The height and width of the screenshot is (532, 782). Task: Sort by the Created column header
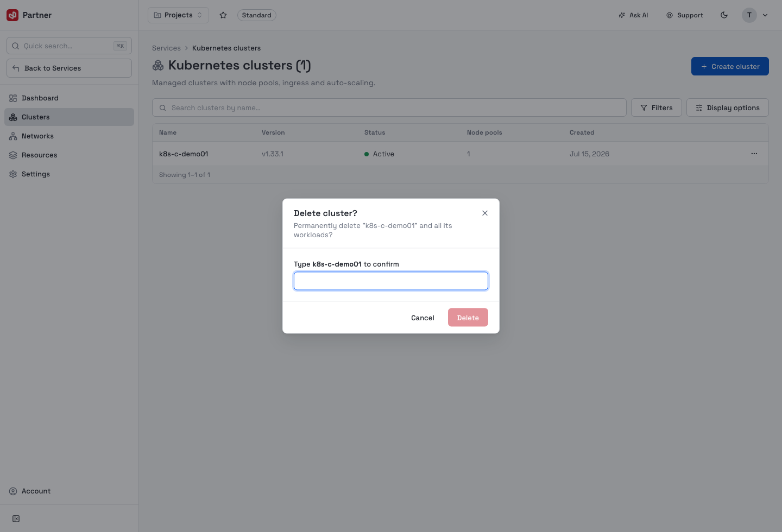[582, 132]
